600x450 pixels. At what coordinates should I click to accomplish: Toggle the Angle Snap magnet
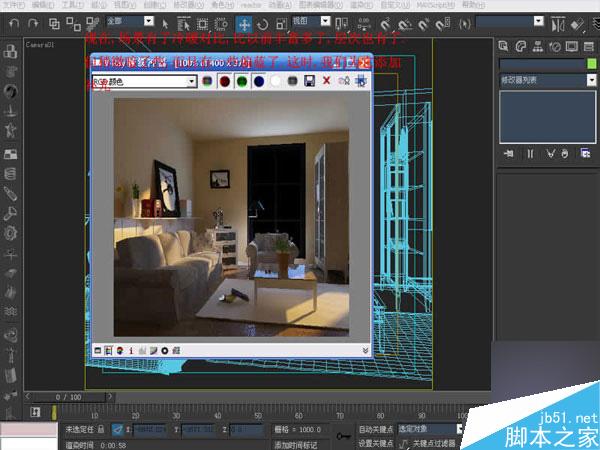click(404, 25)
